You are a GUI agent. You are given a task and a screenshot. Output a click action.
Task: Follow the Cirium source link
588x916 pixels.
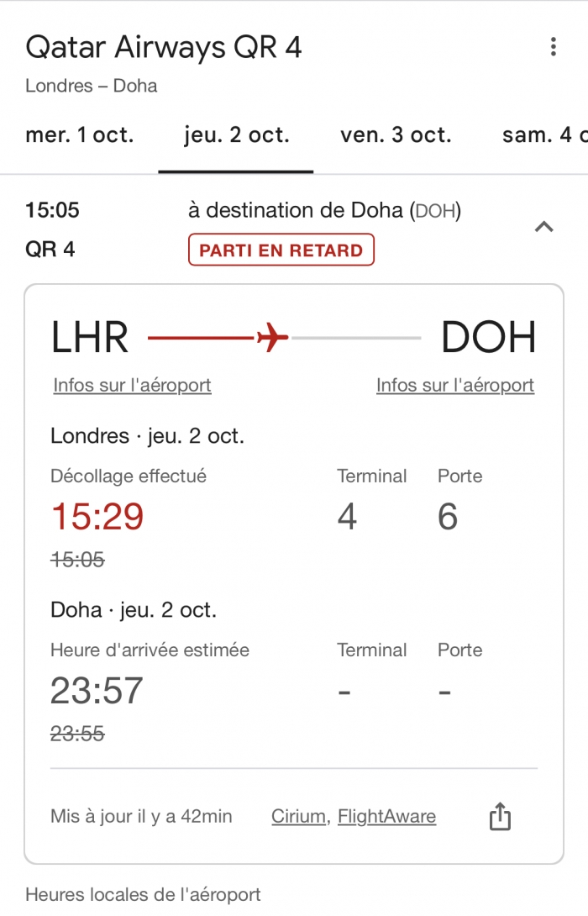300,816
